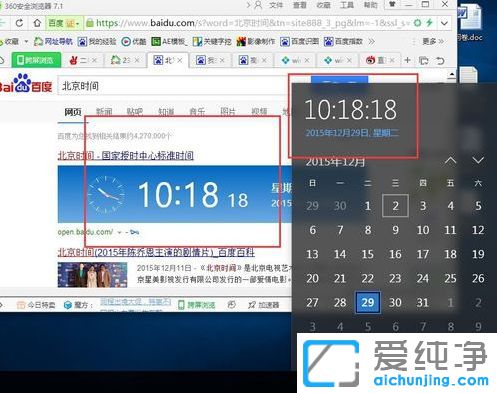Open 北京时间 - 国家授时中心标准时间 link
Image resolution: width=497 pixels, height=393 pixels.
pos(126,155)
